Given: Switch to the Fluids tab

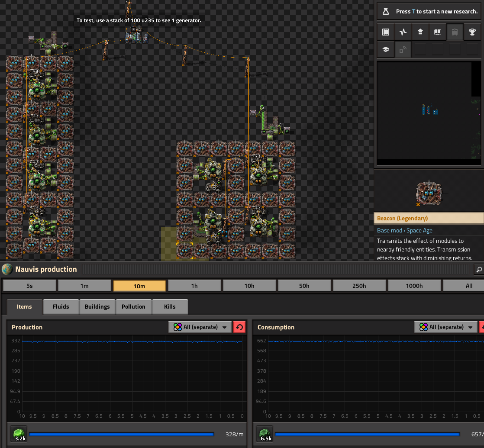Looking at the screenshot, I should pos(61,306).
